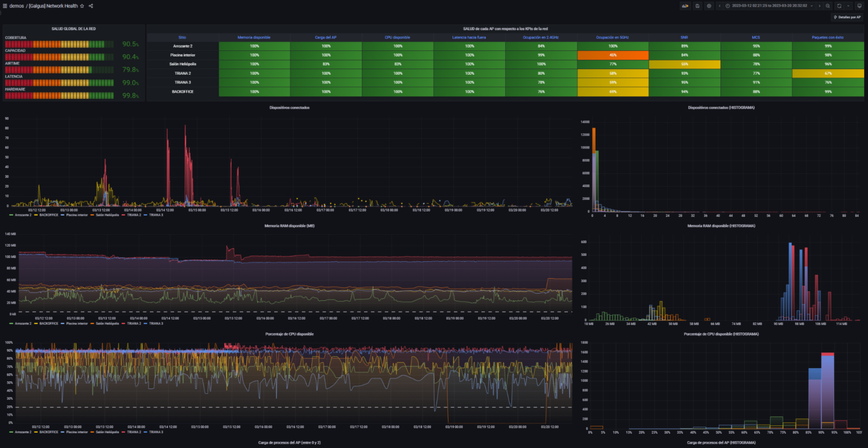868x448 pixels.
Task: Open the time range picker 2023-03-12 to 2023-03-20
Action: pos(769,6)
